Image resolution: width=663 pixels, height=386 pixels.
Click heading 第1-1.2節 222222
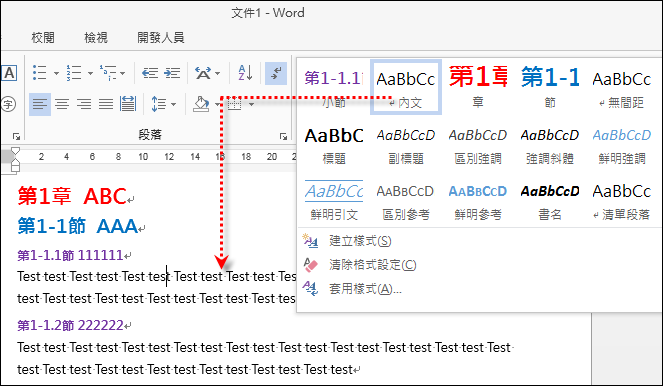coord(70,326)
